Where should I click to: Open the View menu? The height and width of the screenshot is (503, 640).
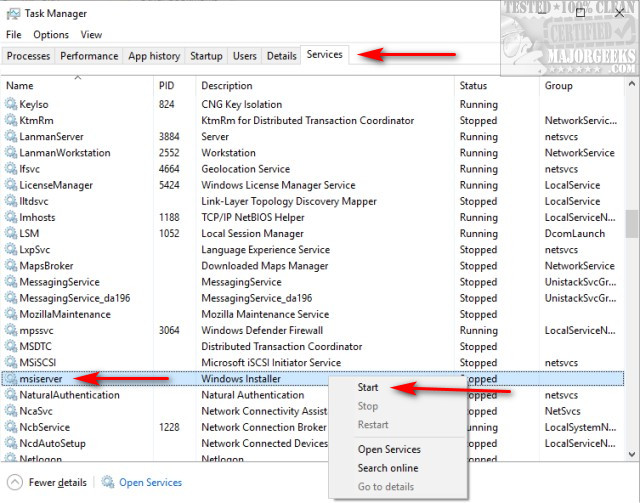(91, 35)
